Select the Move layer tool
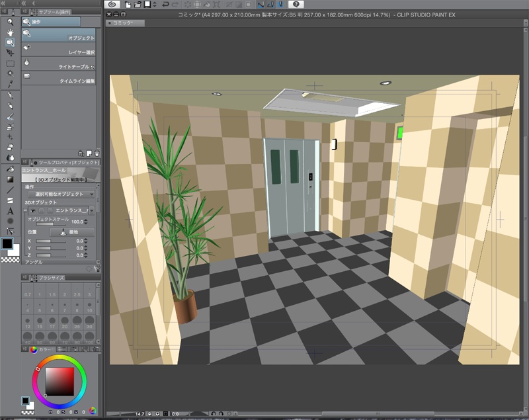The height and width of the screenshot is (420, 529). 11,53
